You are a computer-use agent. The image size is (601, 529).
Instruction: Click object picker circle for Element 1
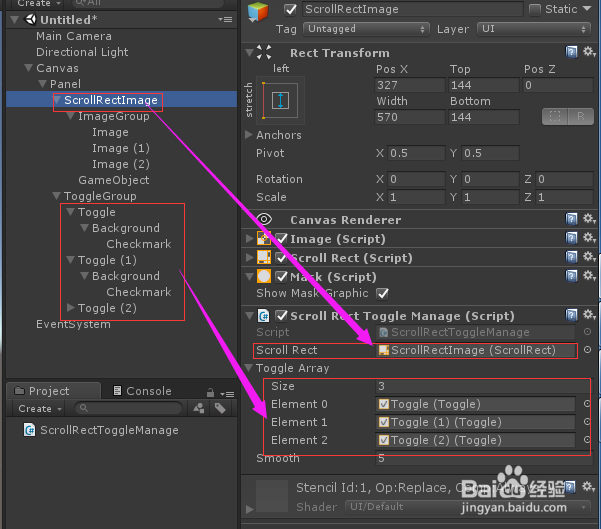587,422
